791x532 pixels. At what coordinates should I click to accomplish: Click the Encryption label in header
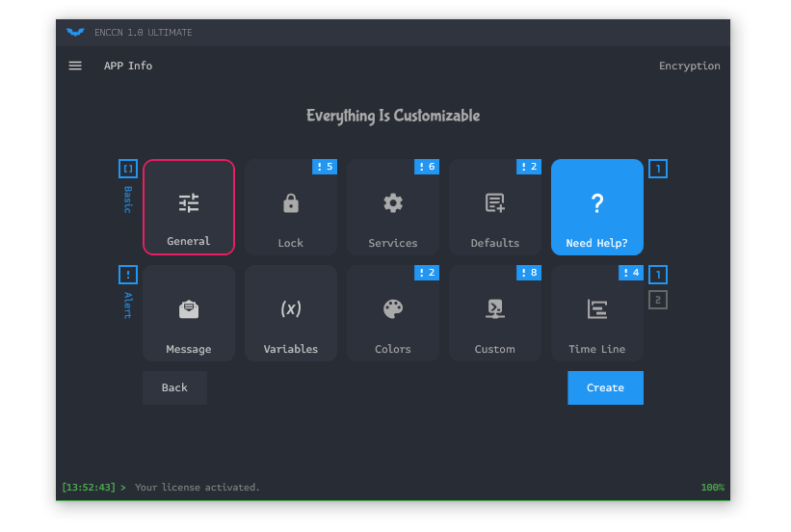689,66
